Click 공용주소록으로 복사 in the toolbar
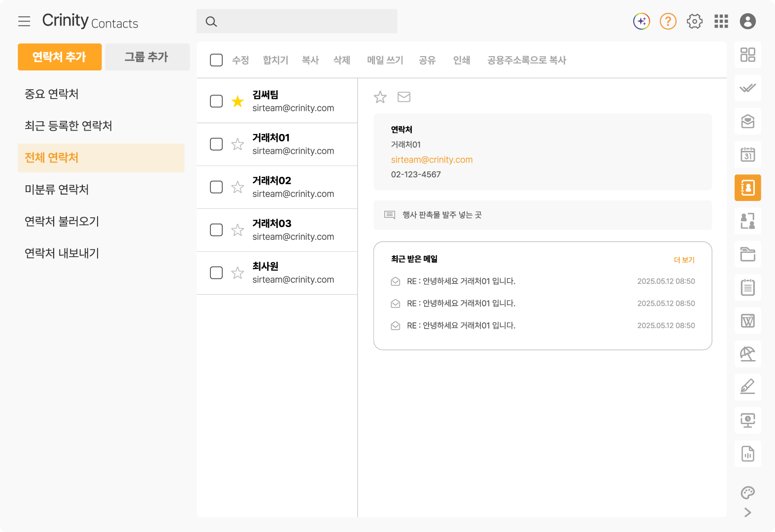 [x=527, y=60]
